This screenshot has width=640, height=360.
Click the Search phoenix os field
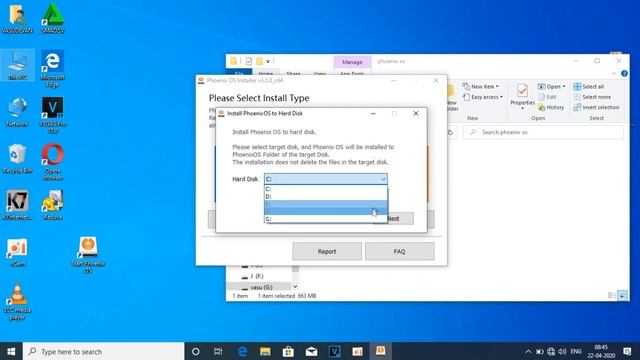(x=543, y=132)
